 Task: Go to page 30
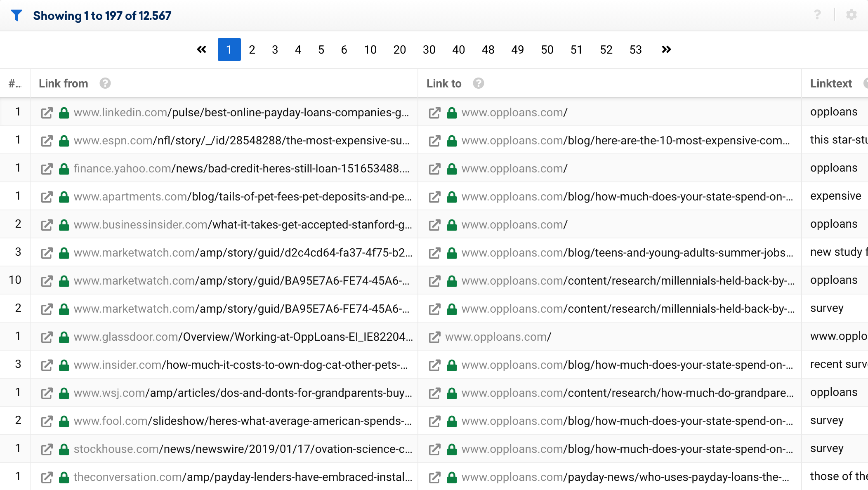pyautogui.click(x=429, y=49)
